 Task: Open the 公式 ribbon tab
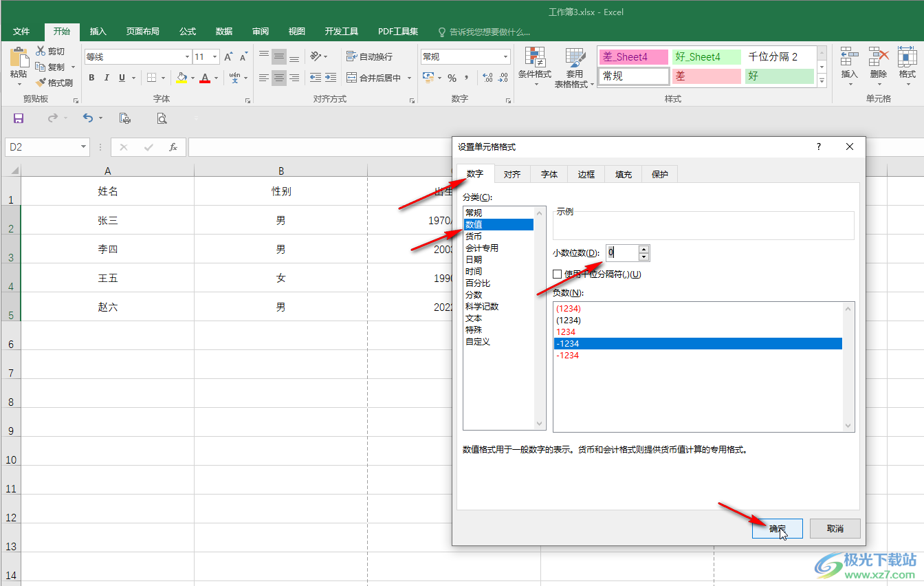click(x=188, y=32)
